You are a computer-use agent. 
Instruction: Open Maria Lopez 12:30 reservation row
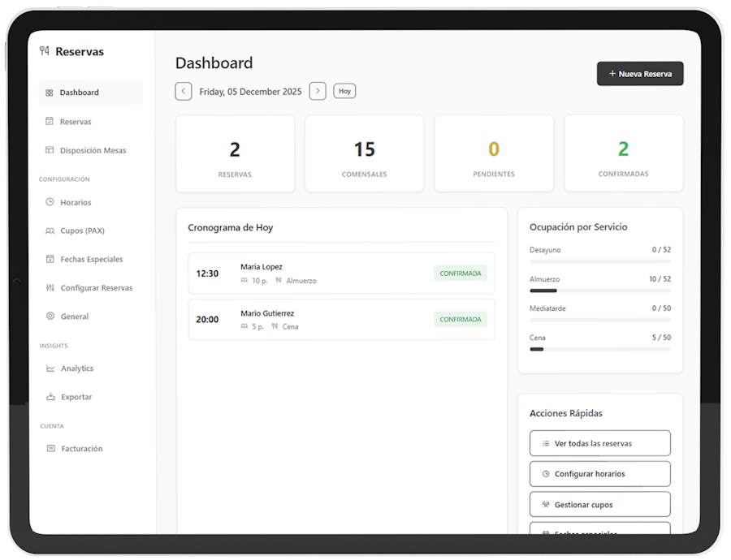[x=341, y=274]
